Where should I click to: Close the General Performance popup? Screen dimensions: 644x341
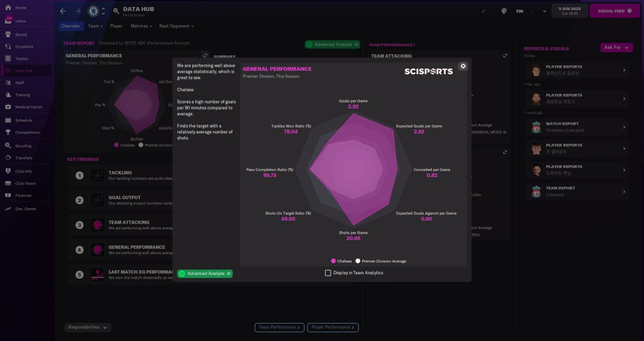(463, 66)
